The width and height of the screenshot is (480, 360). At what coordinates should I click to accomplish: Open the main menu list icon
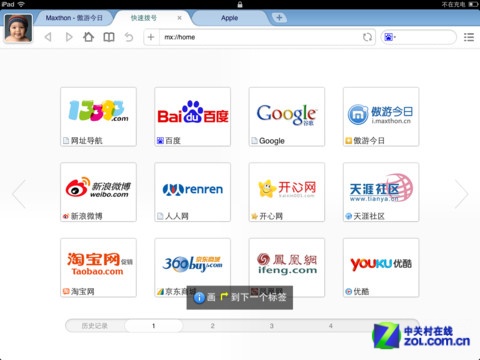point(469,37)
